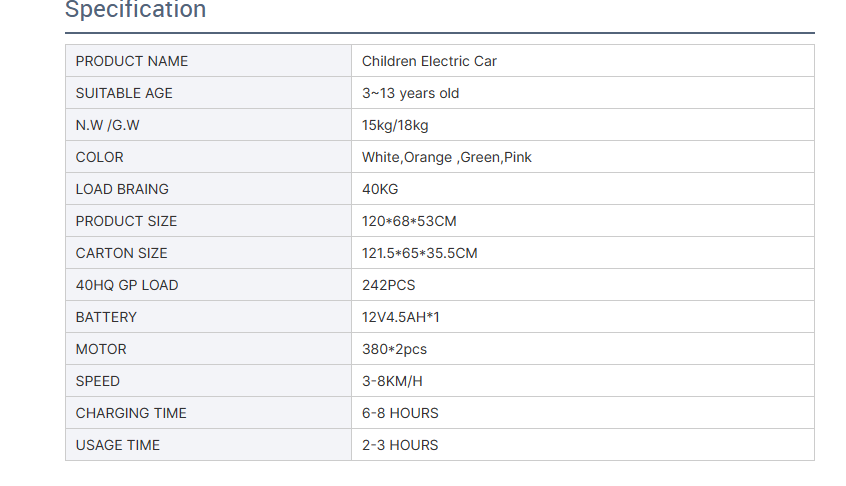Select the 3~13 years old cell
846x486 pixels.
point(410,93)
